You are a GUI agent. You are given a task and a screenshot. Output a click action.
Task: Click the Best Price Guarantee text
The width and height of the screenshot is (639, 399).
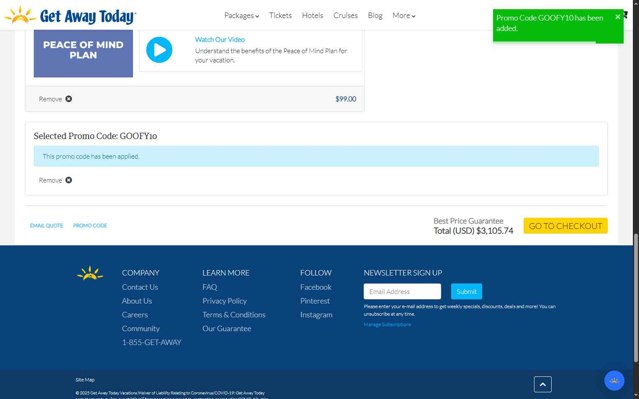[468, 221]
